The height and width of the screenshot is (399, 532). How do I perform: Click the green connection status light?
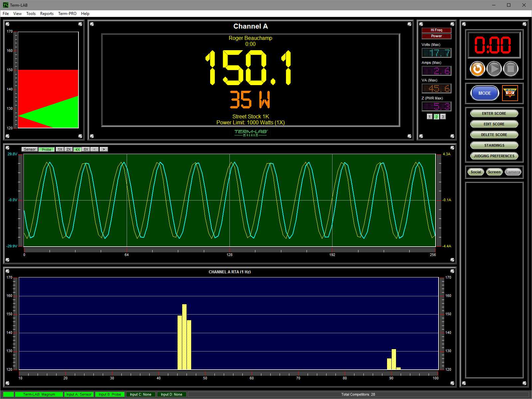(9, 394)
